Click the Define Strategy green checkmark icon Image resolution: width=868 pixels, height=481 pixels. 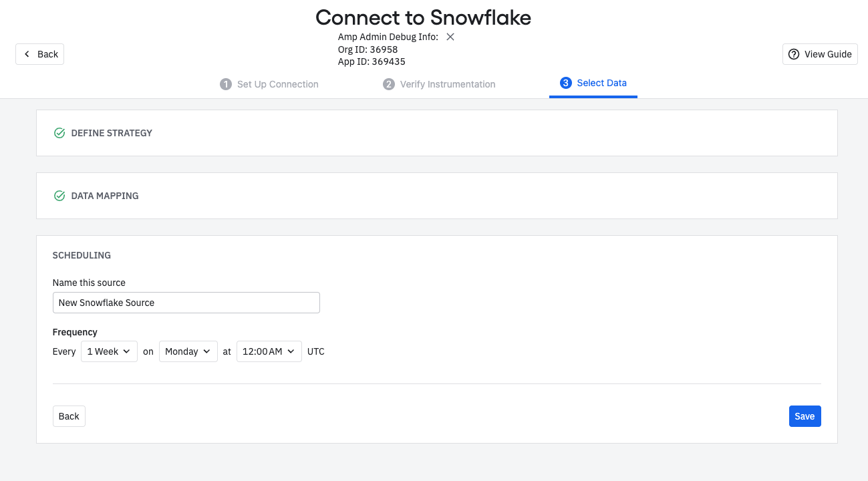[x=59, y=133]
